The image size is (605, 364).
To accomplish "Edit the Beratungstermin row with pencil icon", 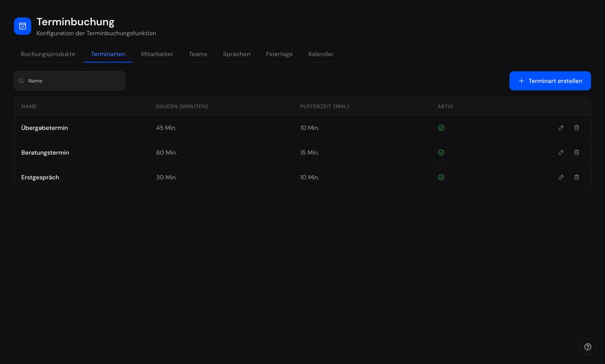I will (x=561, y=152).
